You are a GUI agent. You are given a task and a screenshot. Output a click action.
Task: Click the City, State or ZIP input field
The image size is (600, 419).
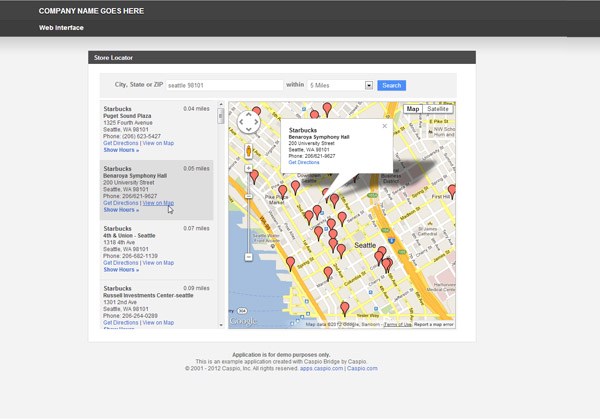224,86
